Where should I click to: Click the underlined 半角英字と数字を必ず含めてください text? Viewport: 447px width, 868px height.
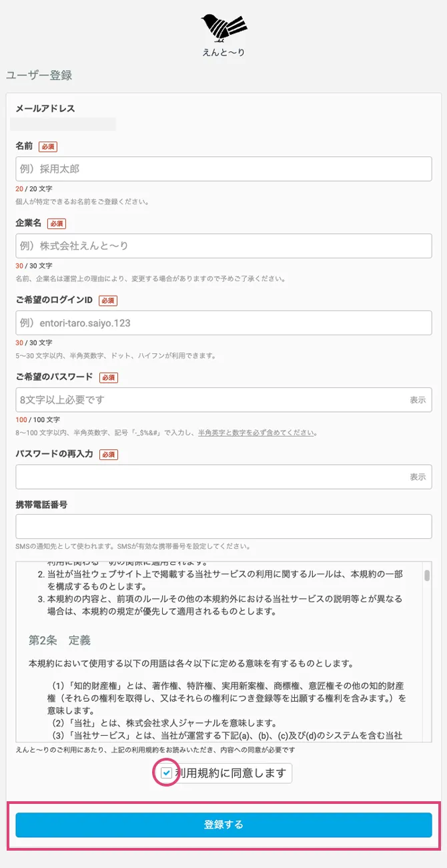click(x=256, y=433)
